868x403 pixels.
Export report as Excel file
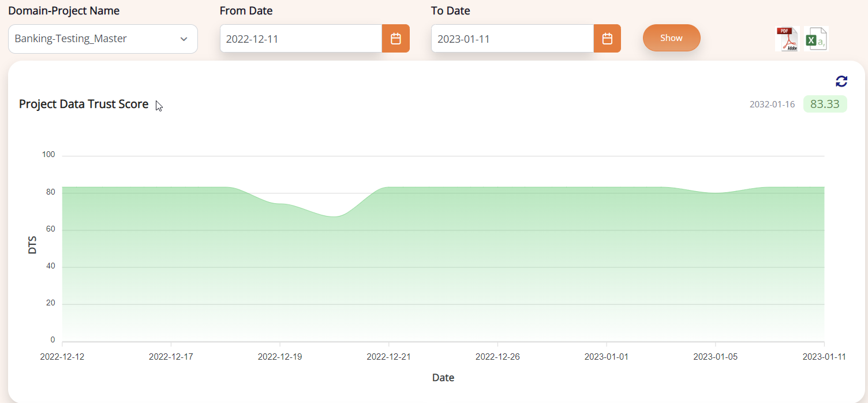[x=816, y=39]
